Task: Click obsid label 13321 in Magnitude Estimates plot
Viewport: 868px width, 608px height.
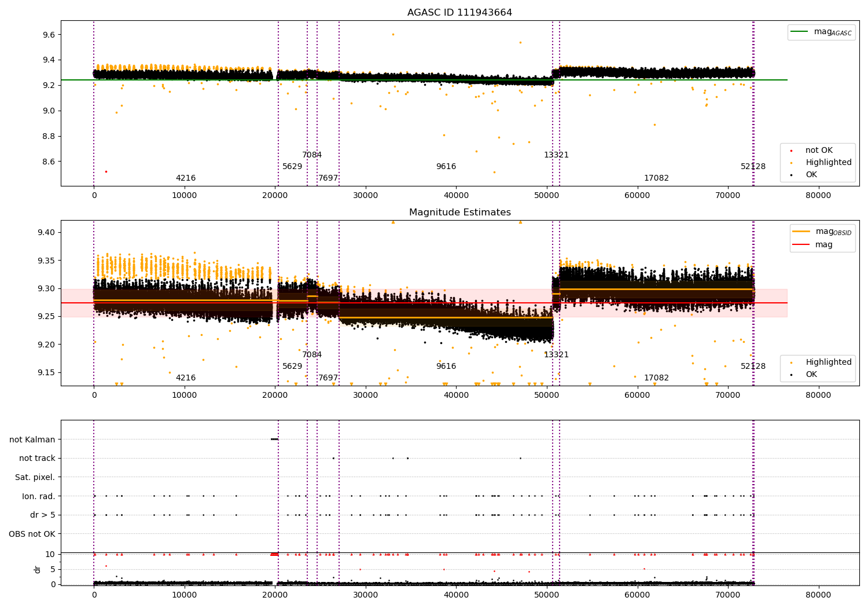Action: click(x=556, y=355)
